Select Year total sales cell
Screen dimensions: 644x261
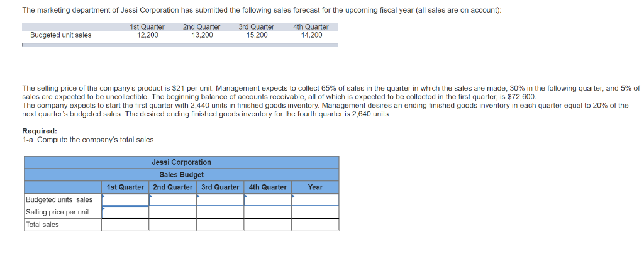[316, 225]
